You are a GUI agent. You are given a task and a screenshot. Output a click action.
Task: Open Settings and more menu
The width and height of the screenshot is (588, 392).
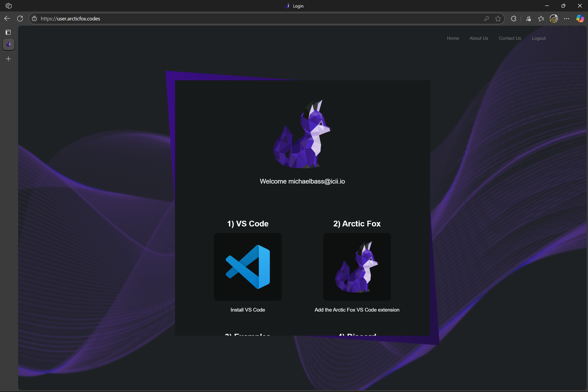click(567, 19)
